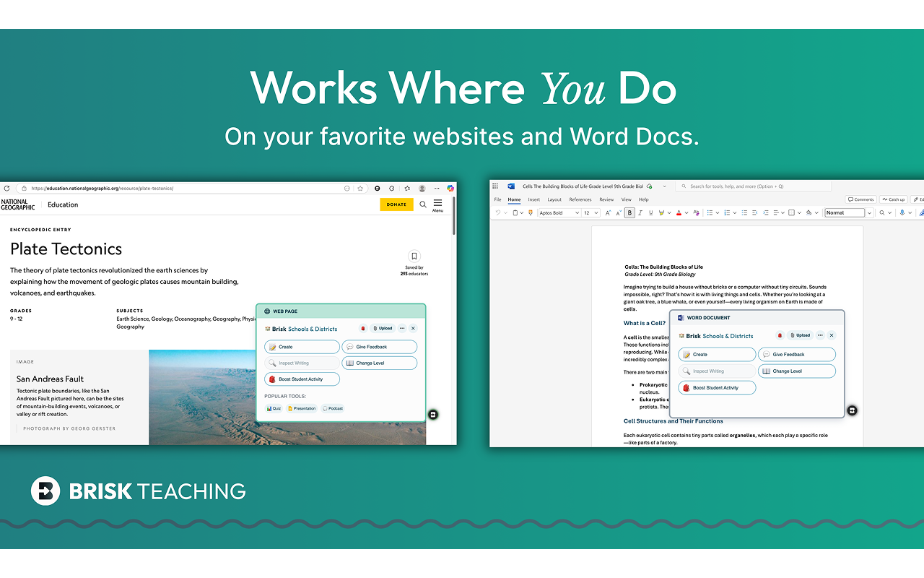Click the Brisk floating button on the web page
Image resolution: width=924 pixels, height=578 pixels.
click(433, 415)
